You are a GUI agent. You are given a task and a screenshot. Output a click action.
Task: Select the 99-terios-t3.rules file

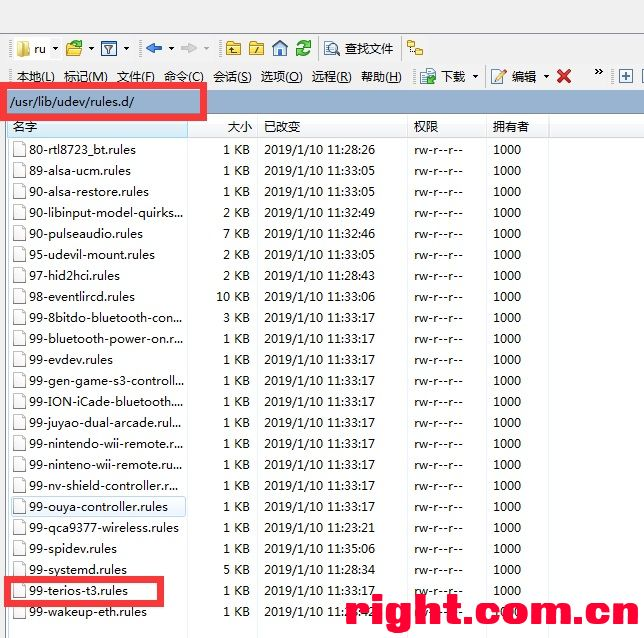pyautogui.click(x=79, y=591)
